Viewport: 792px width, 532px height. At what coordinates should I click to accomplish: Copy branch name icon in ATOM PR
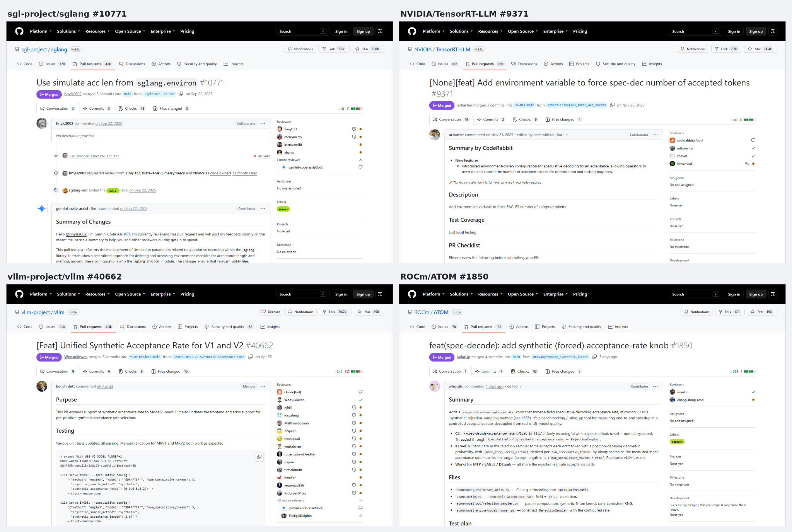point(595,357)
